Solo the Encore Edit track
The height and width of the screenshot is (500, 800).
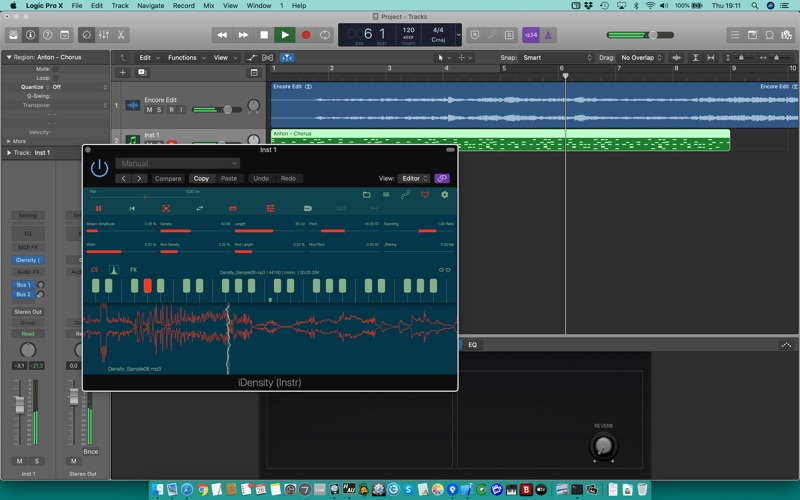point(159,110)
